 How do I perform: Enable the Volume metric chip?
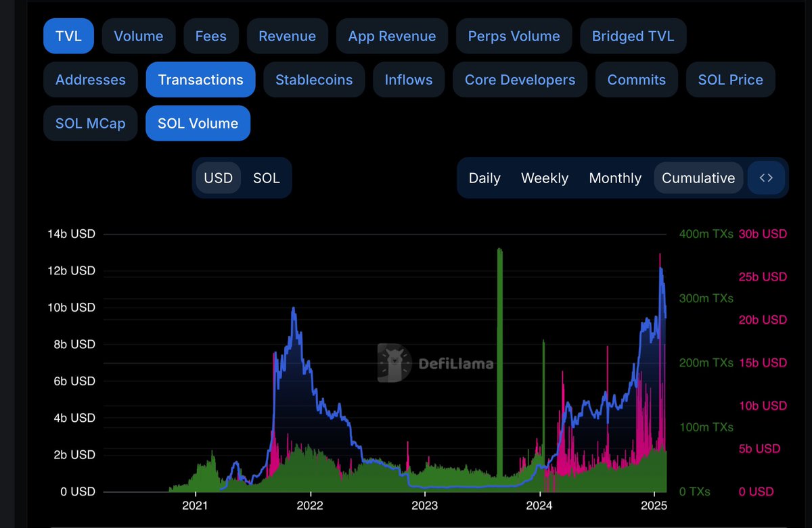pyautogui.click(x=139, y=37)
